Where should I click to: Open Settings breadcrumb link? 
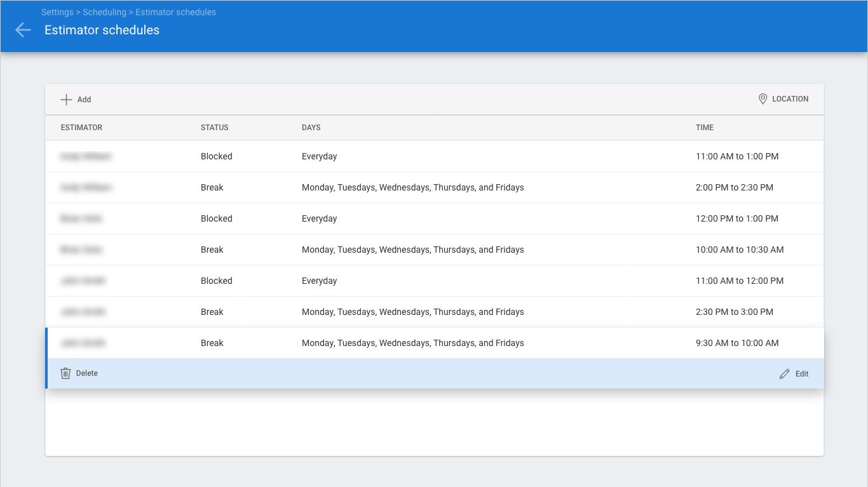[57, 12]
